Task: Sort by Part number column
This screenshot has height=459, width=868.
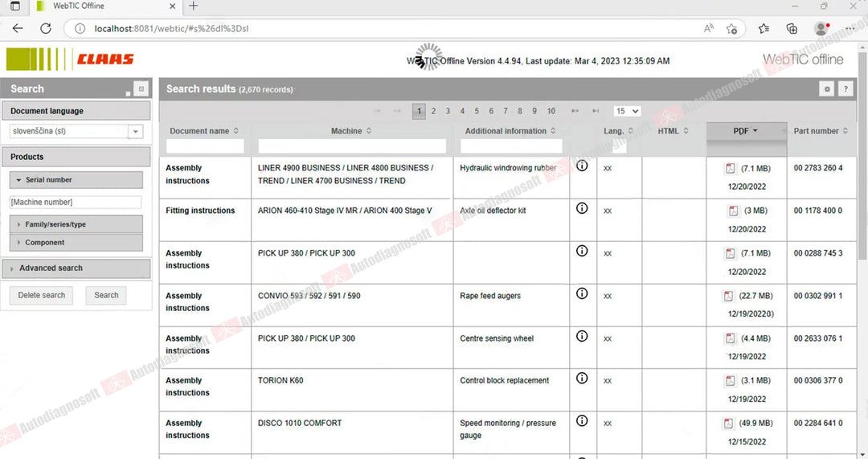Action: [x=845, y=131]
